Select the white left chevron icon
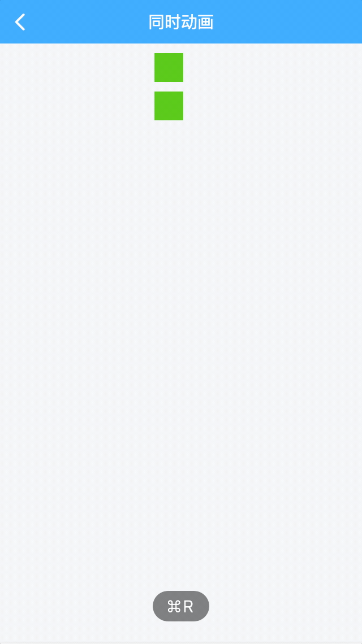362x644 pixels. 20,22
